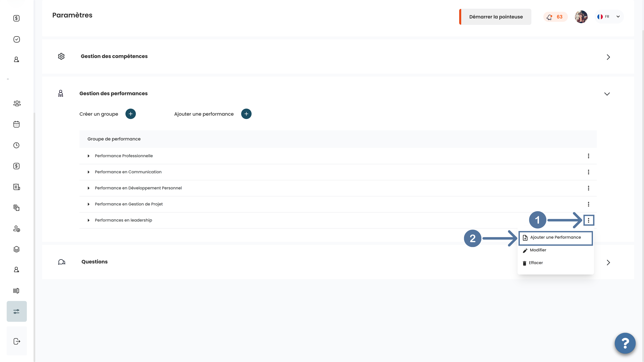The image size is (644, 362).
Task: Open the upper user-star sidebar icon
Action: pyautogui.click(x=17, y=59)
